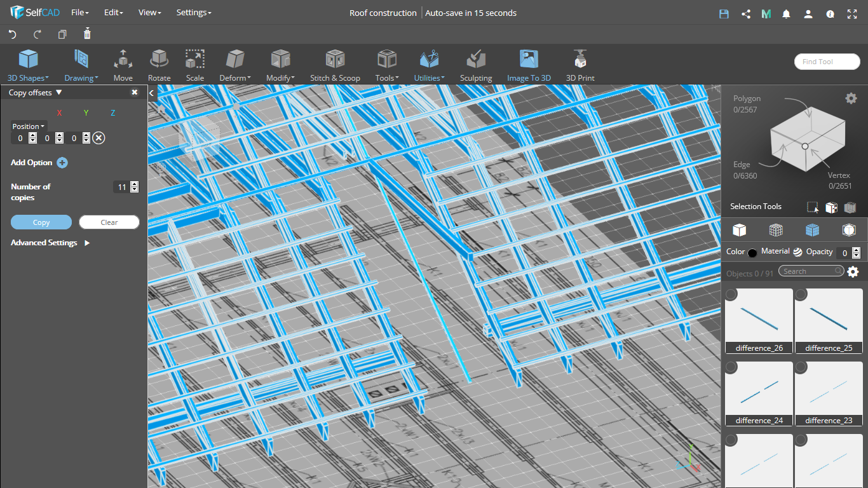This screenshot has height=488, width=868.
Task: Click the Number of copies field
Action: click(x=121, y=187)
